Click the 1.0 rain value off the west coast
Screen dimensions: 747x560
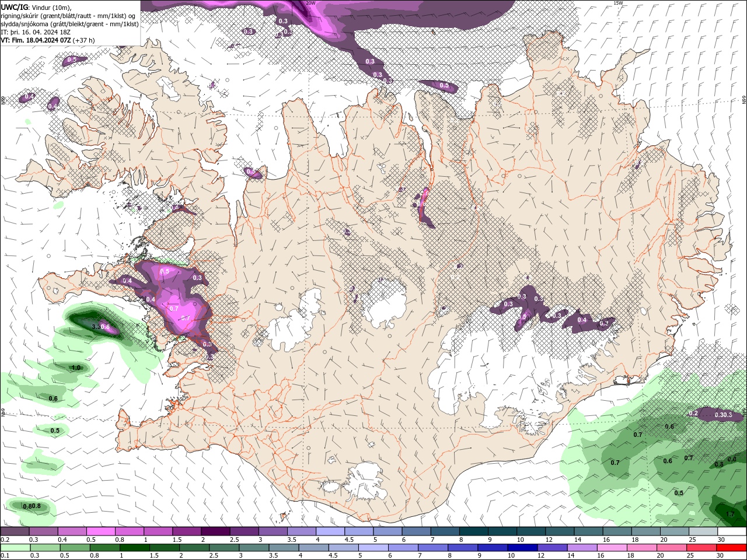click(76, 367)
